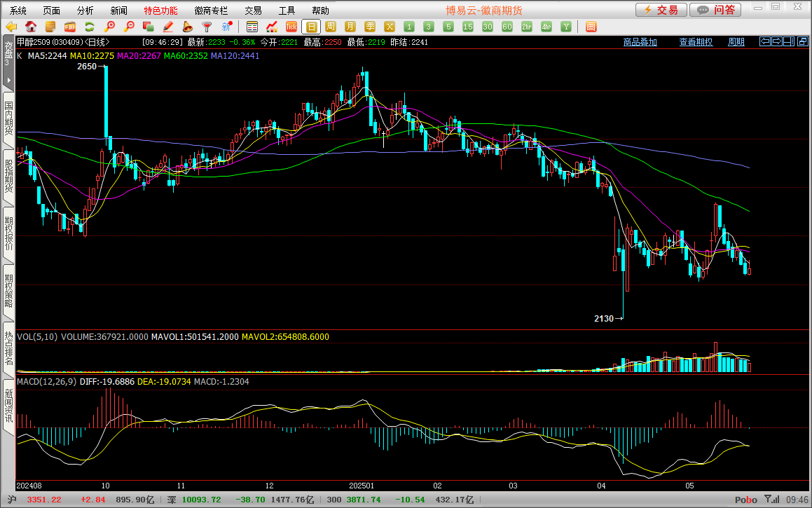The image size is (812, 508).
Task: Switch to the 国内期货 sidebar tab
Action: pos(8,118)
